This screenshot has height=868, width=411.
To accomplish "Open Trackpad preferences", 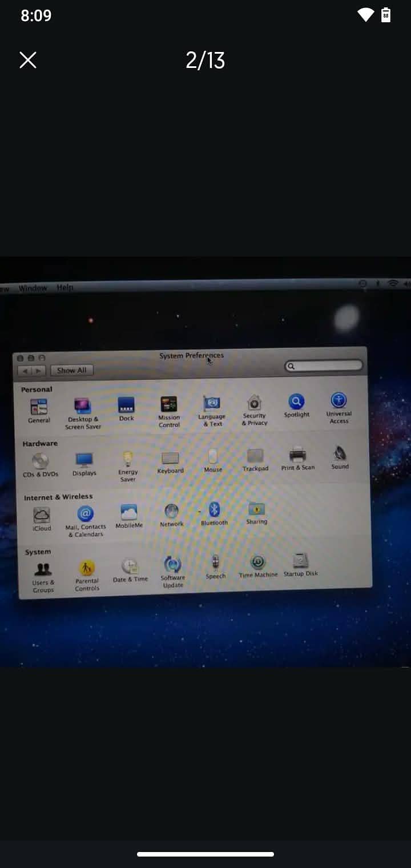I will 255,460.
